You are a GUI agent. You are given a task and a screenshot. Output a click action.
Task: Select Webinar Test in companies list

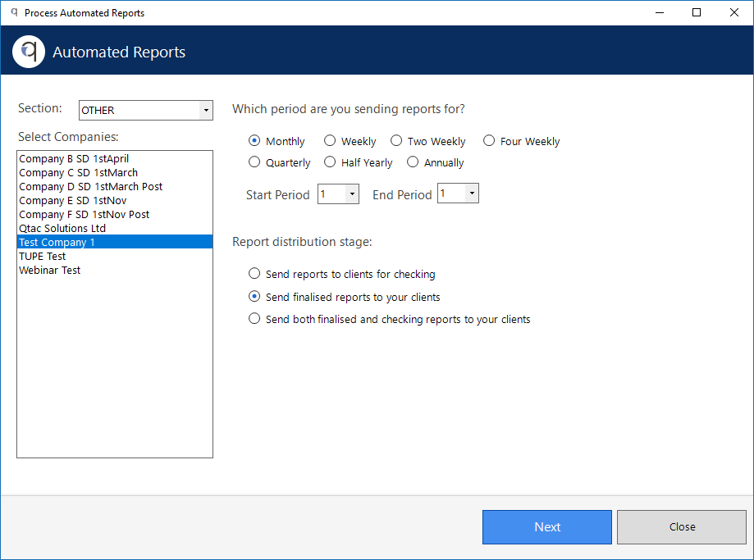coord(114,270)
